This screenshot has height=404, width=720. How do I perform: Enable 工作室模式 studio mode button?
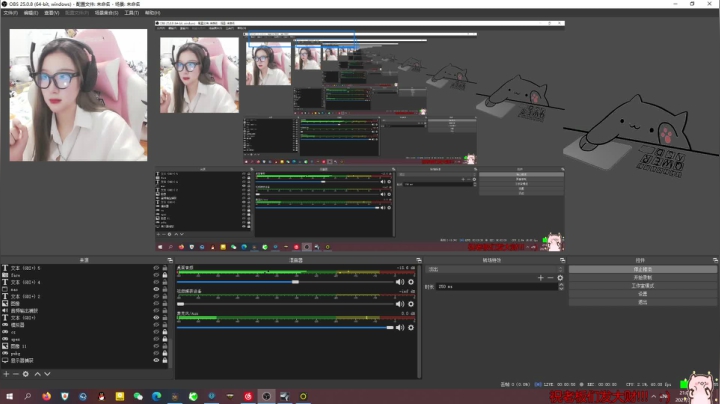642,286
